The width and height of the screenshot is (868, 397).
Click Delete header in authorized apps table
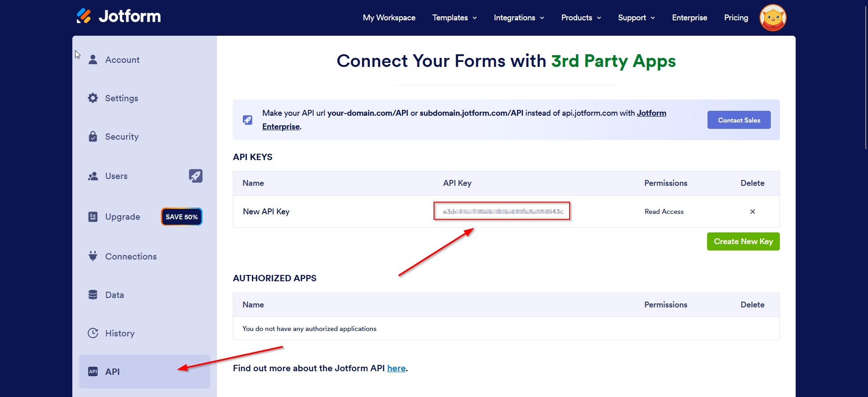[x=752, y=305]
